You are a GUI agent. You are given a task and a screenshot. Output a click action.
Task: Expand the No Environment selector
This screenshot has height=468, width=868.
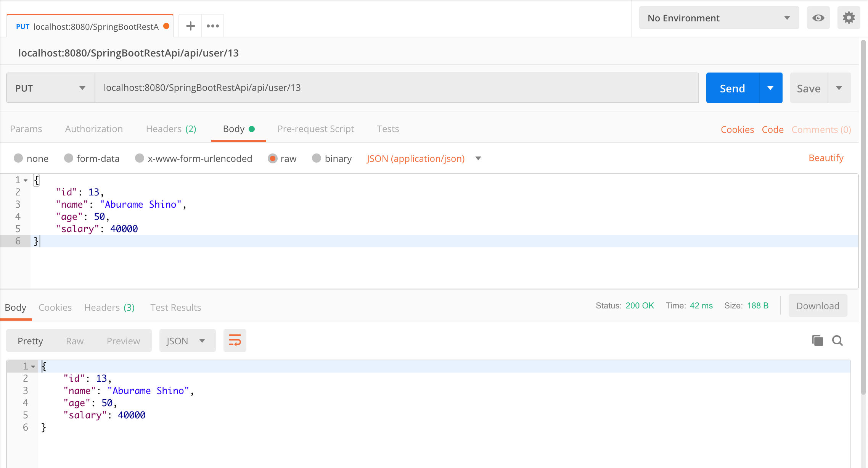[719, 18]
